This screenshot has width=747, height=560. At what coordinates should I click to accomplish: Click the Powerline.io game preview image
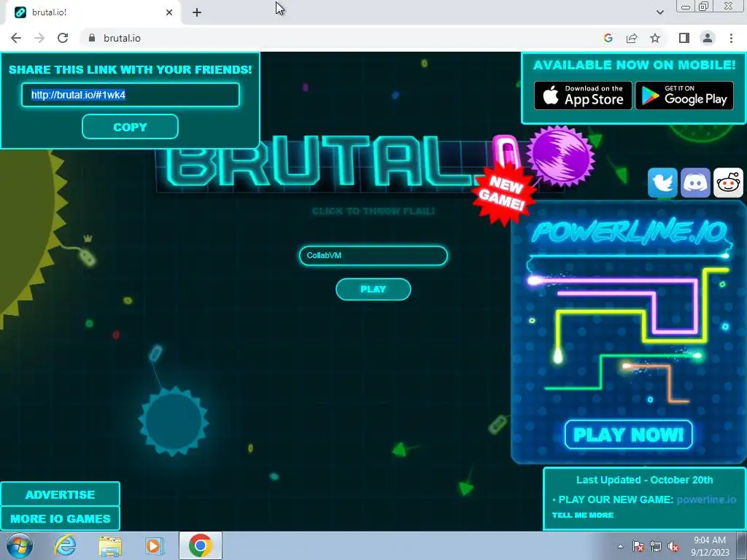629,331
